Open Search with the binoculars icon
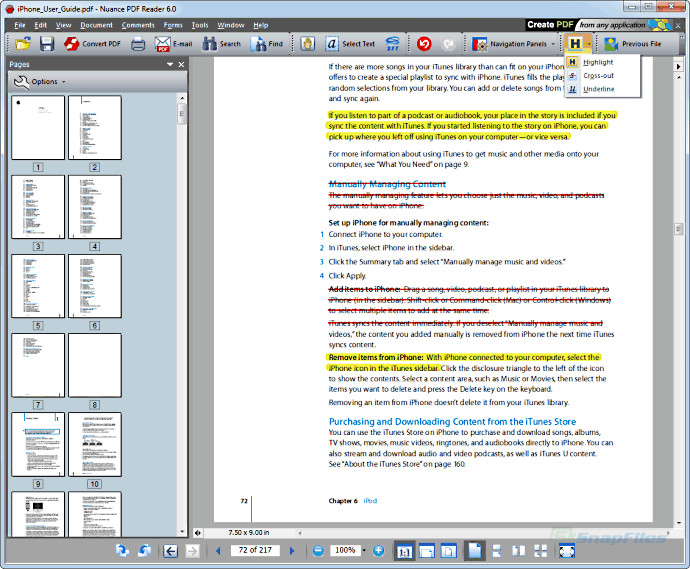This screenshot has height=569, width=690. pos(221,44)
